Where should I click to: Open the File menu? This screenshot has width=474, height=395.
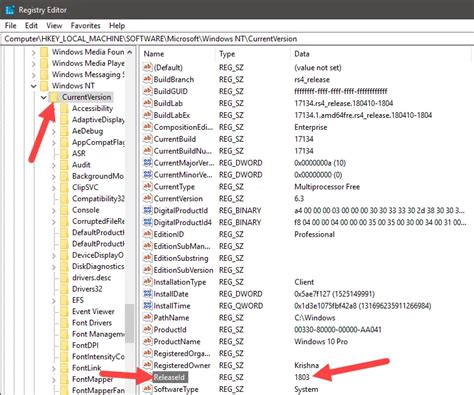(11, 26)
